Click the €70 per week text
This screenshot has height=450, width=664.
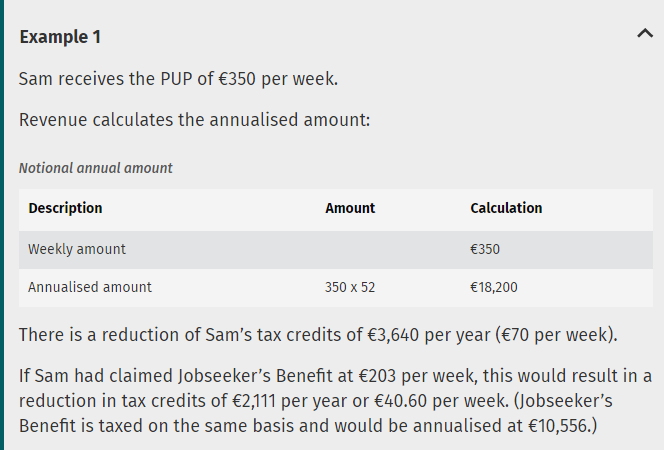554,335
